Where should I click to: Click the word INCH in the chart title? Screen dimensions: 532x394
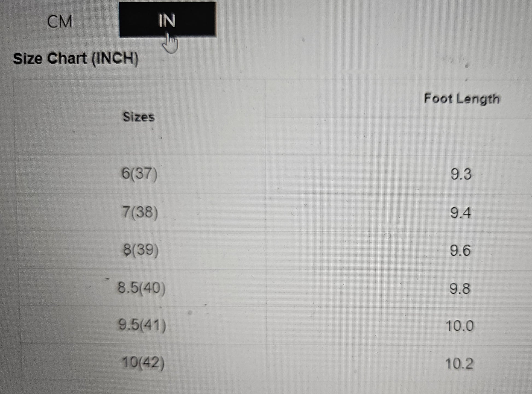(115, 58)
